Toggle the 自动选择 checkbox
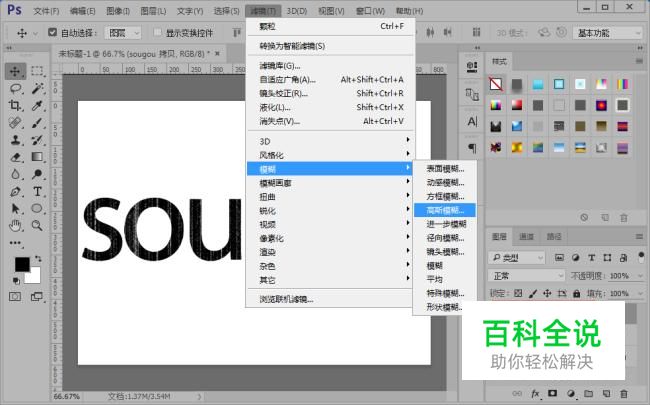The width and height of the screenshot is (650, 405). click(52, 32)
